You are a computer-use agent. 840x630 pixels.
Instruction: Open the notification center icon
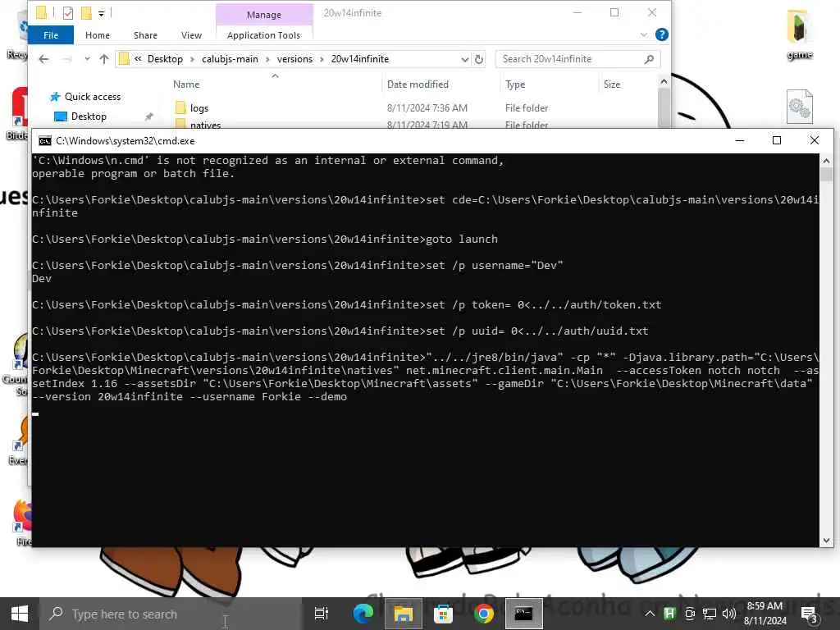click(x=810, y=614)
